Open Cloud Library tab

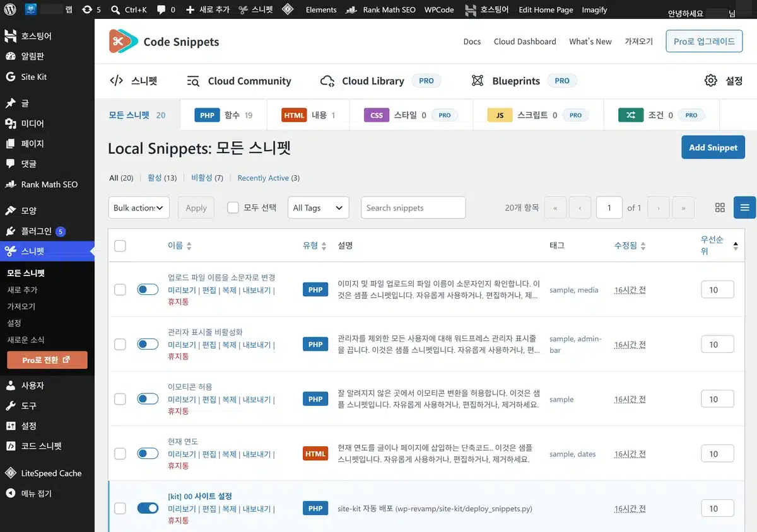pyautogui.click(x=380, y=81)
